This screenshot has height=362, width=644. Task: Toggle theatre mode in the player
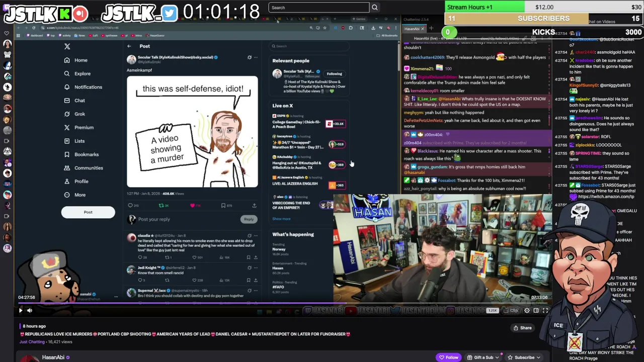[536, 310]
